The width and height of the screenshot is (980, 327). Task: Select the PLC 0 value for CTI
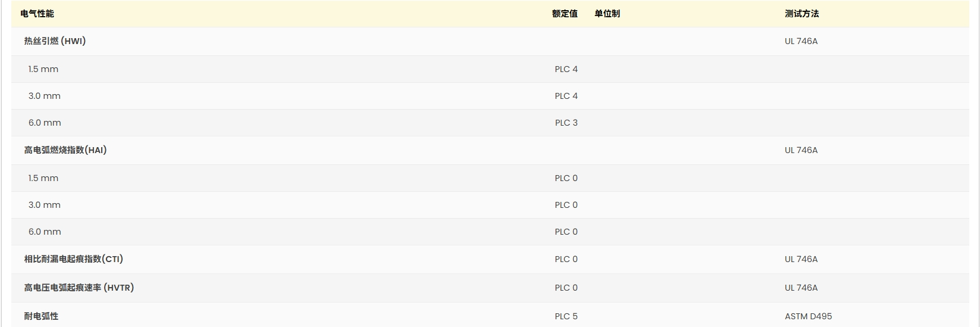(566, 259)
